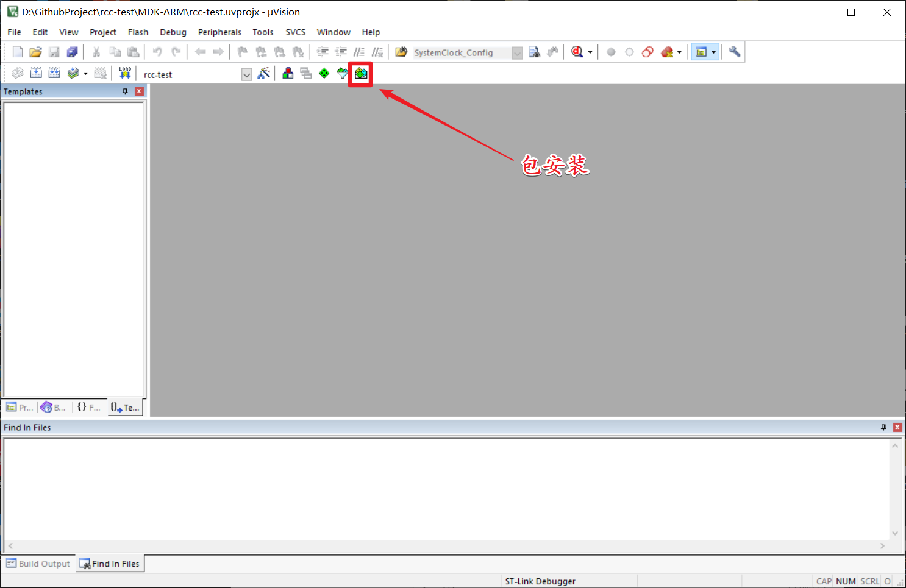Expand the debug session dropdown arrow

click(590, 52)
